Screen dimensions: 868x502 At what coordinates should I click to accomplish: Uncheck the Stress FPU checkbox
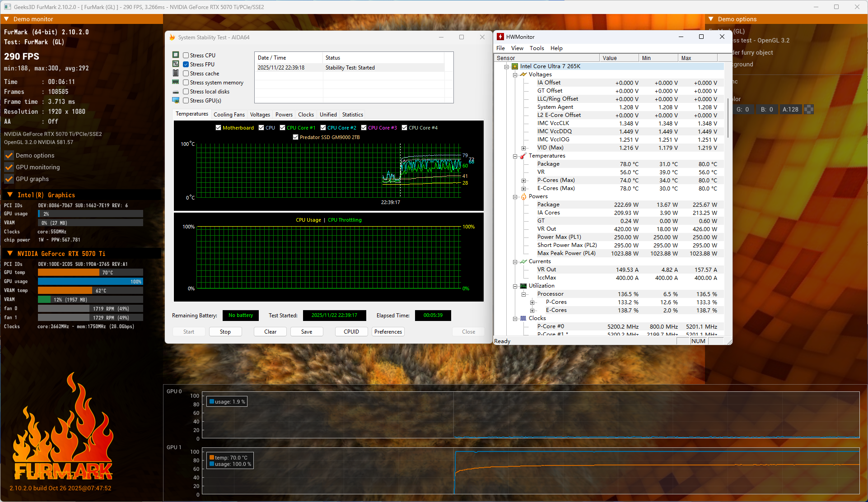pos(186,65)
